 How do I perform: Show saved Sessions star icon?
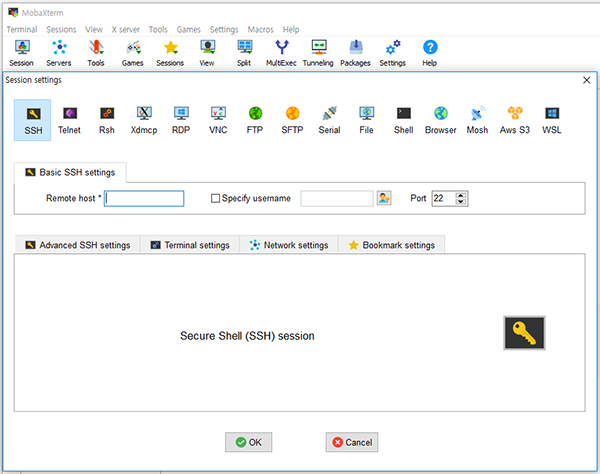point(170,53)
